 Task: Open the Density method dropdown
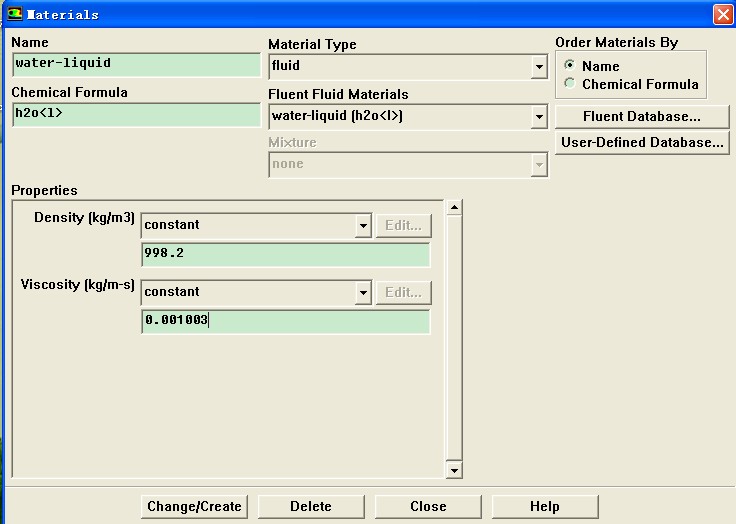coord(363,226)
